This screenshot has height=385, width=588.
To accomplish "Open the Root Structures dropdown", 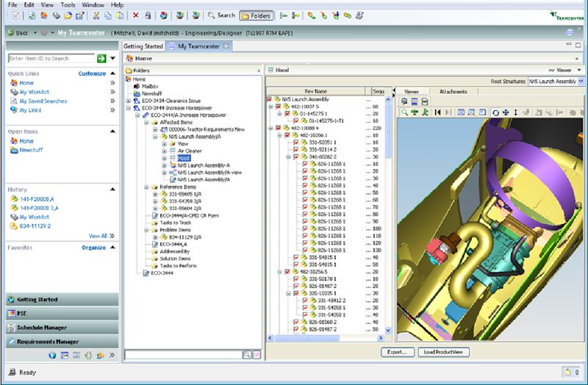I will coord(580,82).
